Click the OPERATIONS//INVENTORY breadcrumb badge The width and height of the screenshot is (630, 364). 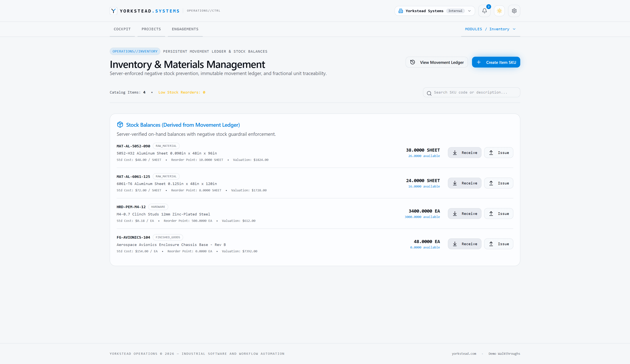pos(135,51)
